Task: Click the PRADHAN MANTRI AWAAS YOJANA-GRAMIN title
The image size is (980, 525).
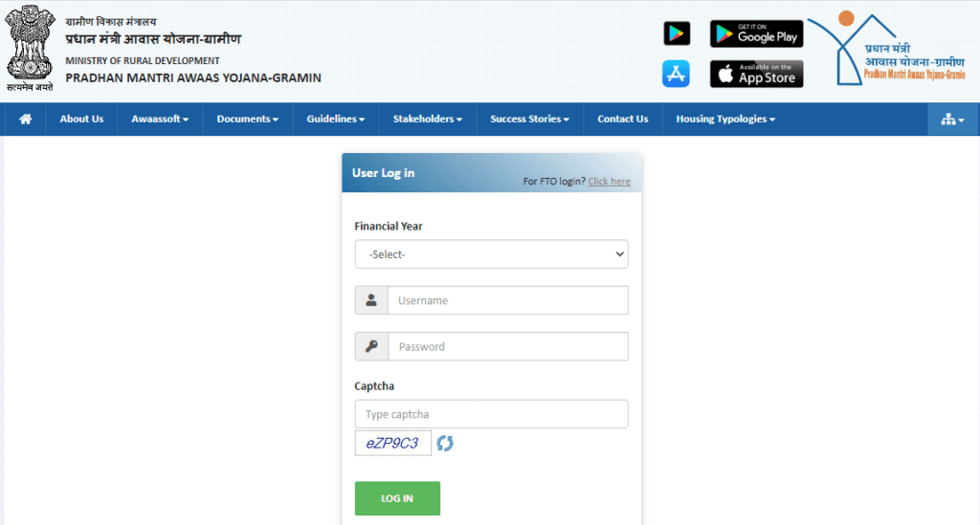Action: pyautogui.click(x=193, y=78)
